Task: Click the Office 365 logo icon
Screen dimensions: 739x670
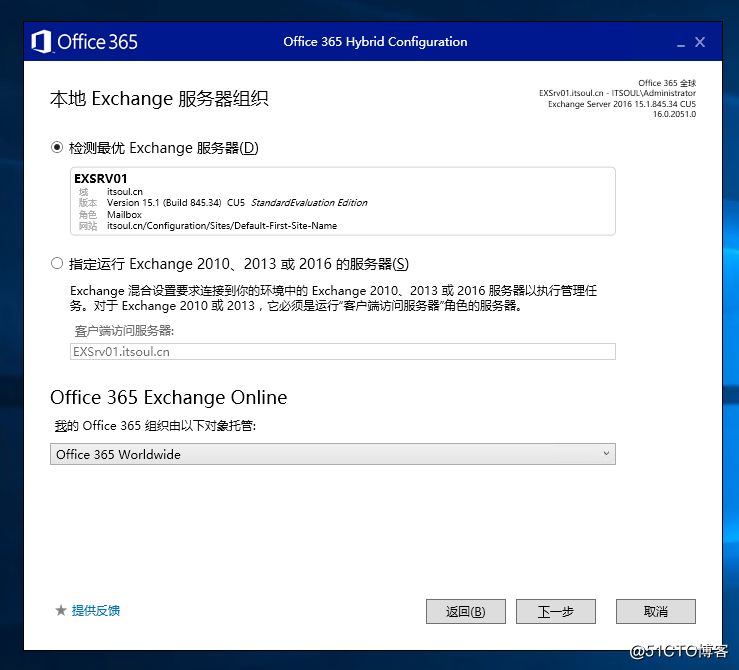Action: tap(41, 41)
